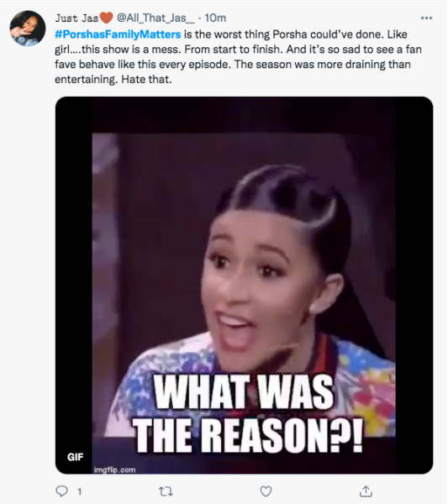Play the GIF badge label
This screenshot has width=448, height=504.
[76, 457]
